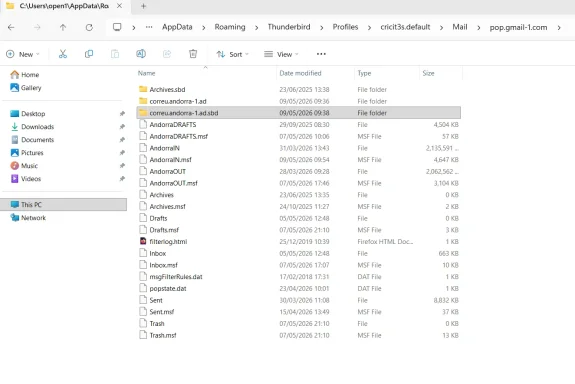Select This PC in navigation pane
This screenshot has width=575, height=384.
point(63,205)
